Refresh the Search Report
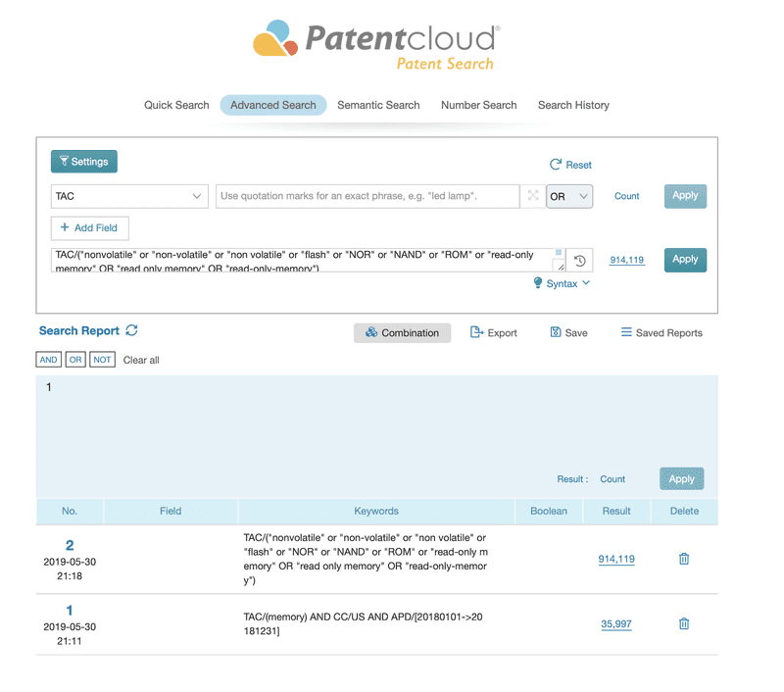This screenshot has width=784, height=692. (131, 330)
